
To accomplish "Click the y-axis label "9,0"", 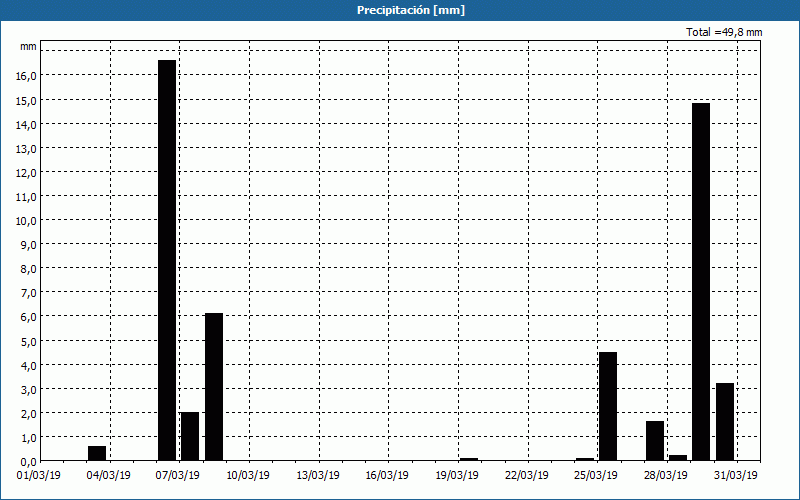I will coord(28,245).
